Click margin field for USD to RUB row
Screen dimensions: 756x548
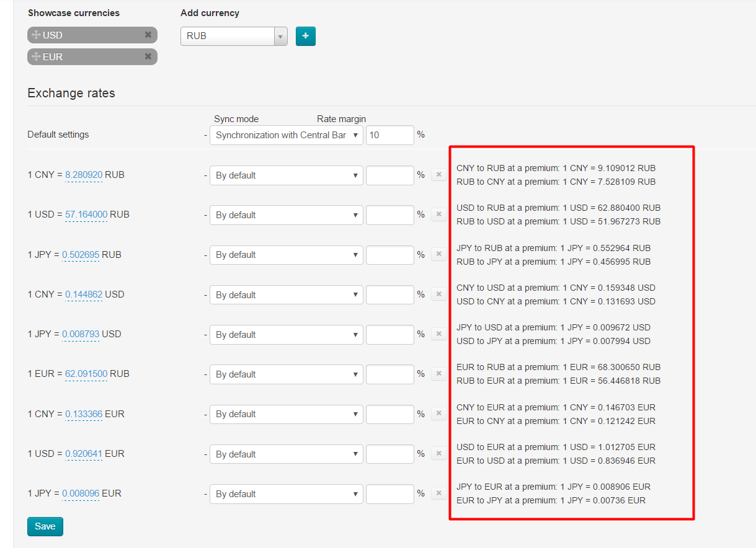click(x=390, y=215)
